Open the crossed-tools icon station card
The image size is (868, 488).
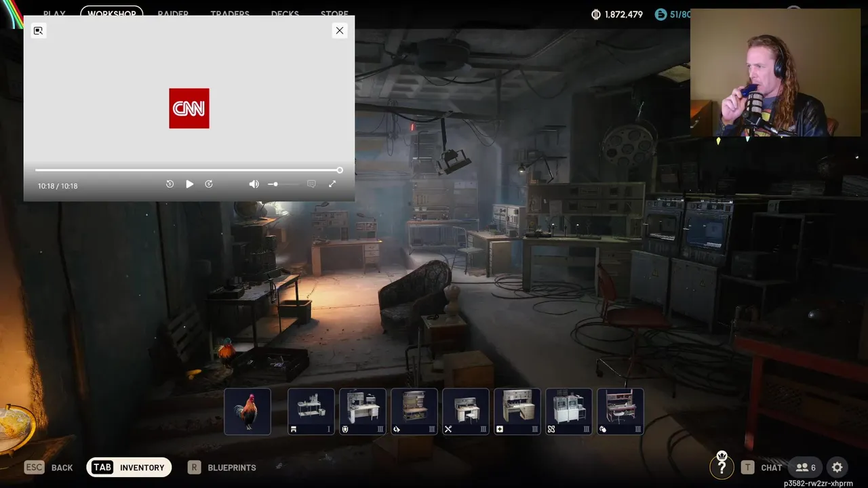tap(466, 411)
